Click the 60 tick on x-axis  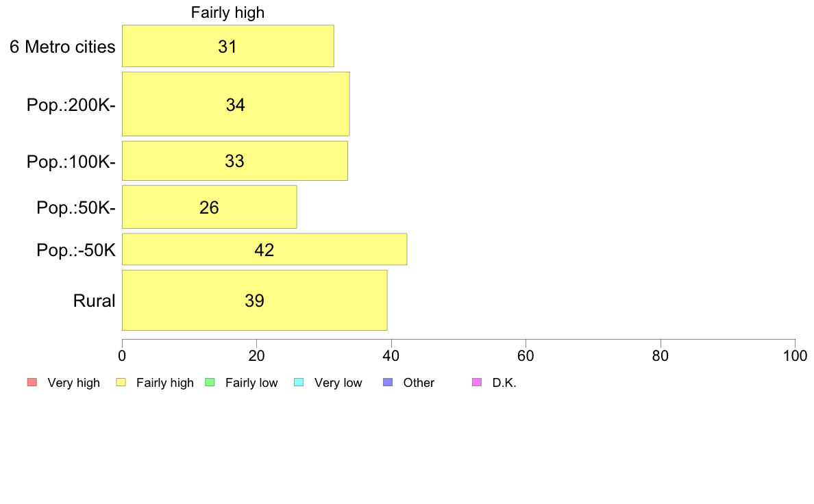coord(526,356)
